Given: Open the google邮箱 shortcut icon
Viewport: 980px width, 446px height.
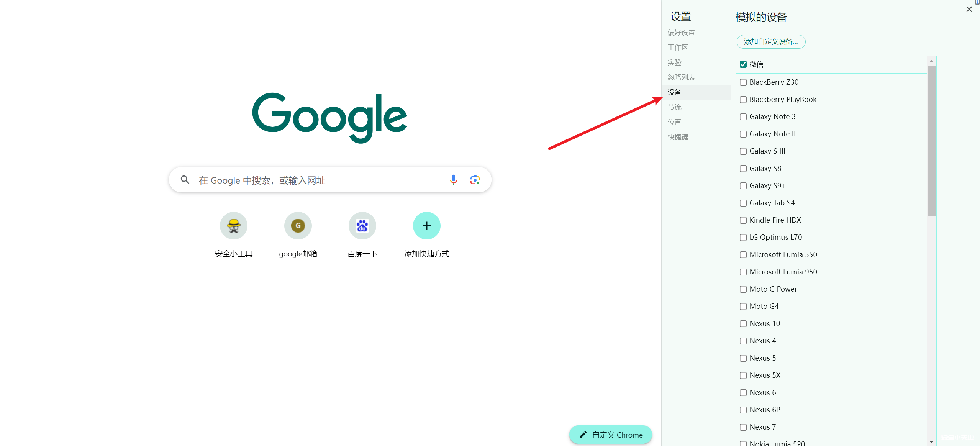Looking at the screenshot, I should coord(298,226).
